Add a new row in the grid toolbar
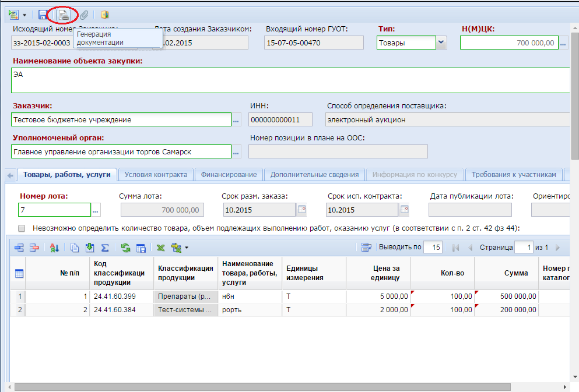This screenshot has height=392, width=579. pyautogui.click(x=19, y=248)
